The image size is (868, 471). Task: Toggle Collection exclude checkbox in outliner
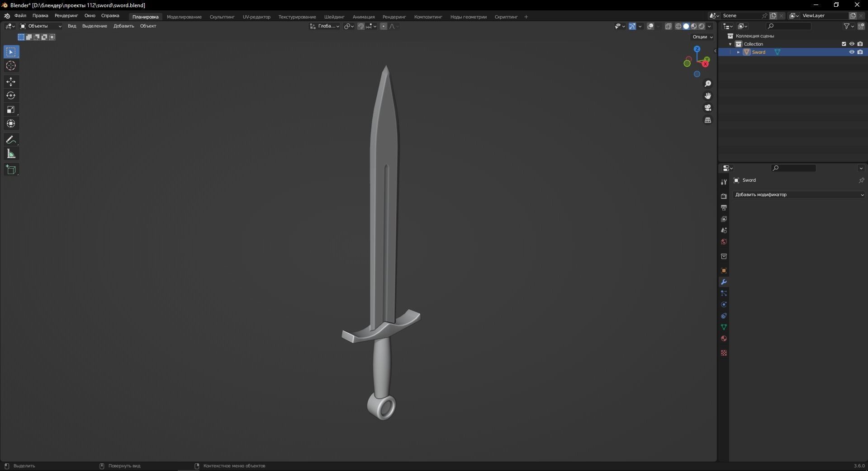point(844,44)
